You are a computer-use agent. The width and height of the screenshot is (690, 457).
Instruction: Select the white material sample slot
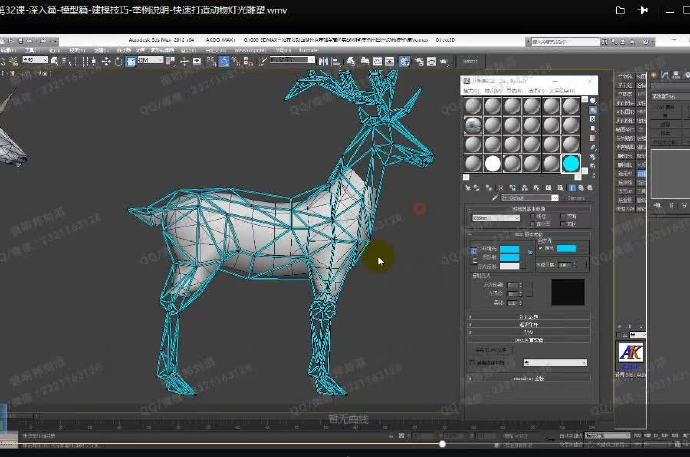(492, 164)
